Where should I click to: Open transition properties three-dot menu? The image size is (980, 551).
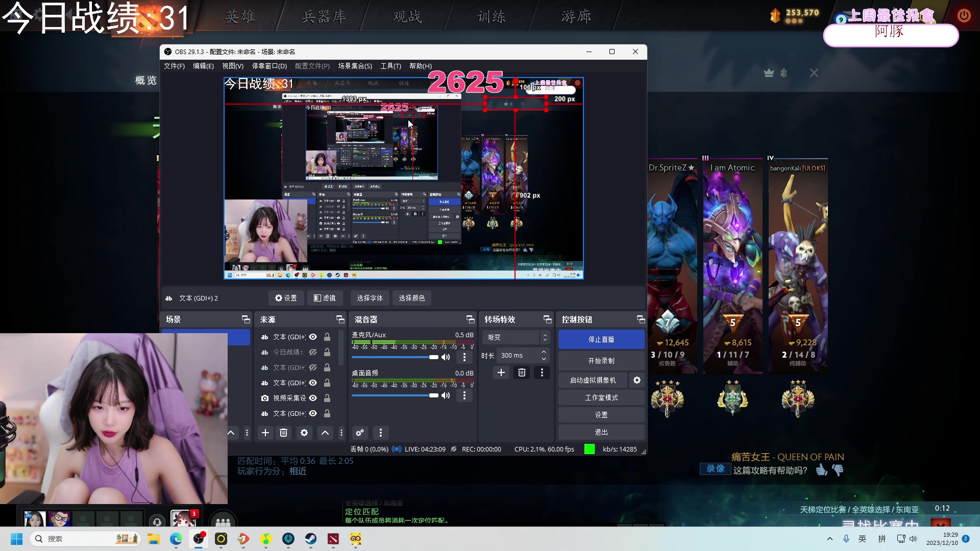542,372
